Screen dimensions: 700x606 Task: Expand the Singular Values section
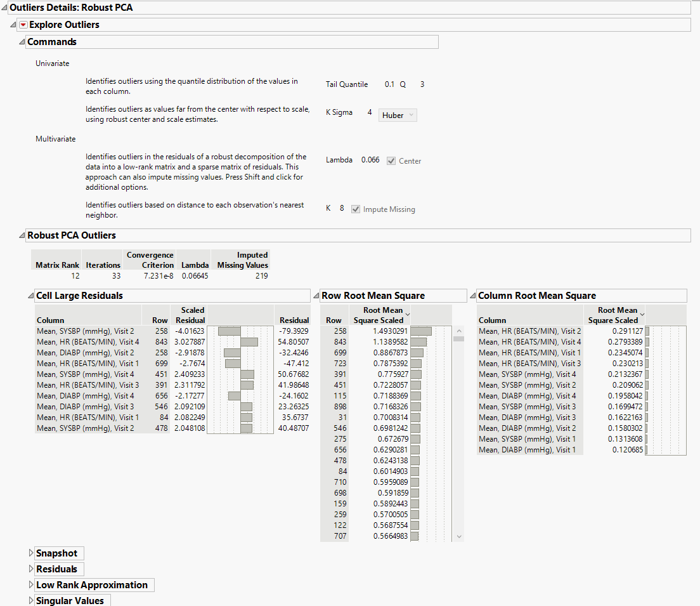(x=30, y=600)
